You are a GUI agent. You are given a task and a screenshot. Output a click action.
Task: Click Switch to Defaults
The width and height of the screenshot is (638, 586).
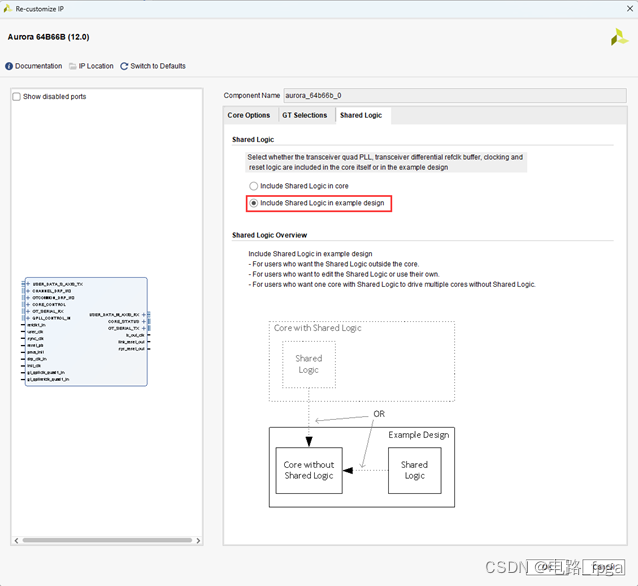point(153,66)
